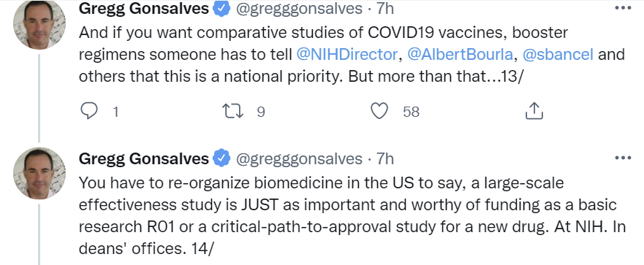Click Gregg Gonsalves avatar on the 13/ tweet

(x=39, y=24)
